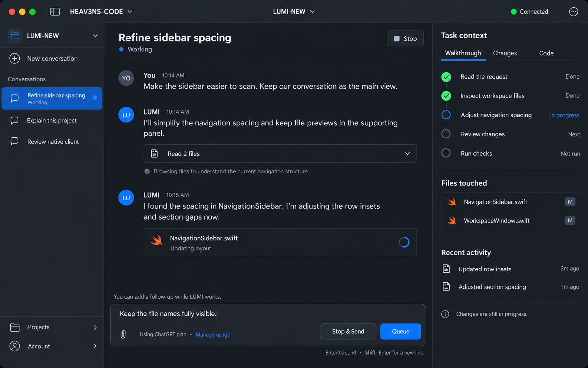Click the Review native client chat bubble icon
Image resolution: width=588 pixels, height=368 pixels.
coord(14,141)
